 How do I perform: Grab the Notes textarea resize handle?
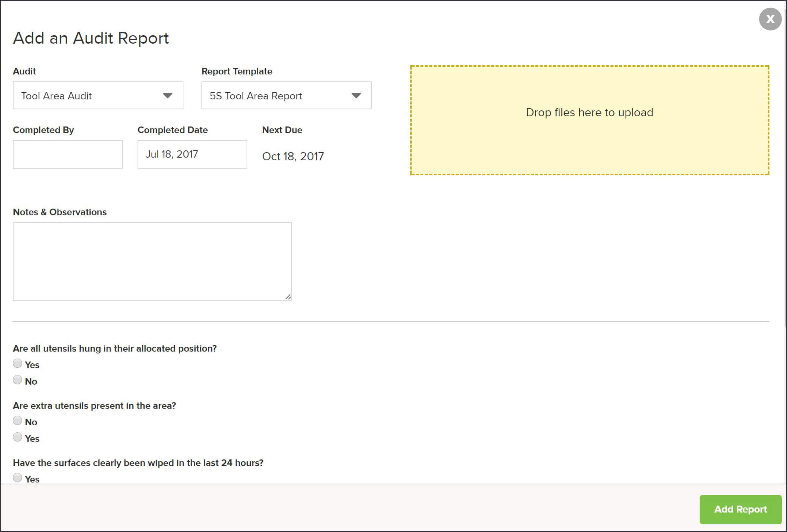click(288, 297)
